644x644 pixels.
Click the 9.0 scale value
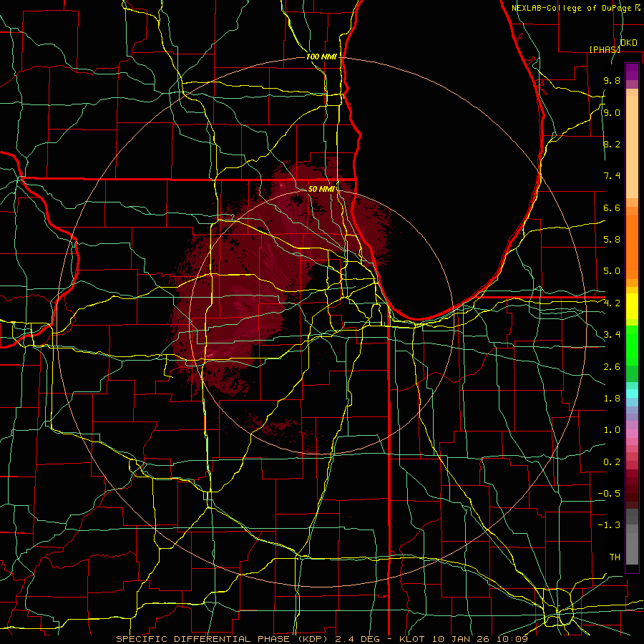coord(612,112)
